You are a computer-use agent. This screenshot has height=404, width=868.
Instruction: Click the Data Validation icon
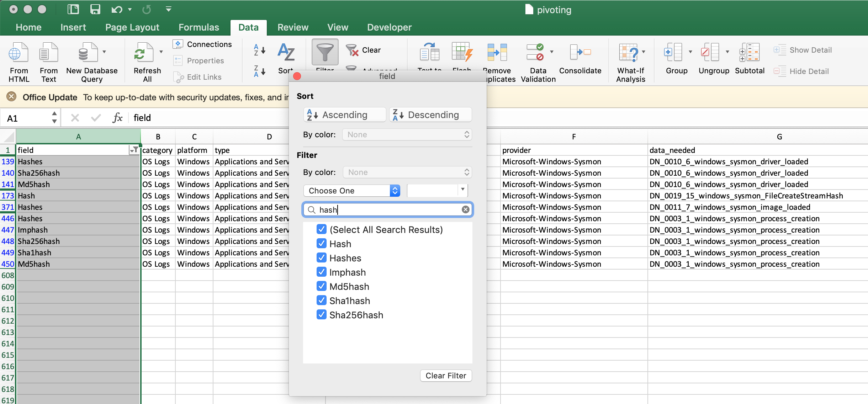[x=535, y=53]
